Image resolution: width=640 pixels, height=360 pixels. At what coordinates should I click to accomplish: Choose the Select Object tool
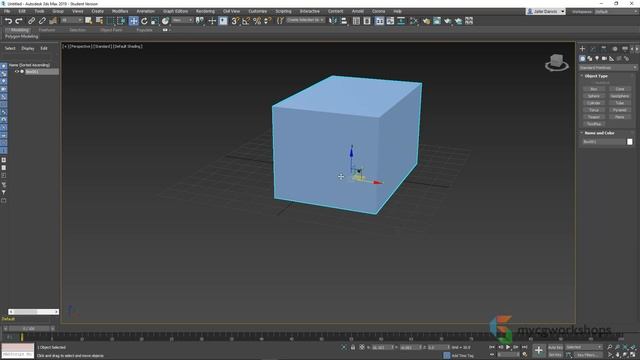point(89,21)
